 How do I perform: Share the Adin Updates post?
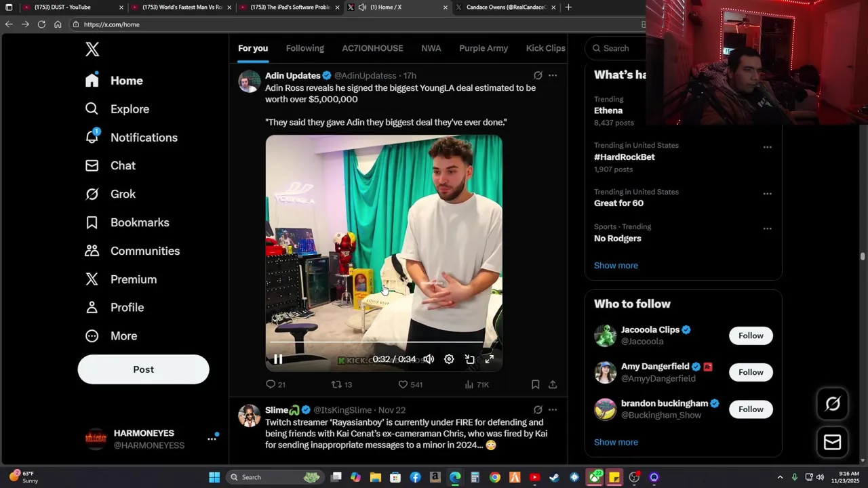click(x=553, y=384)
